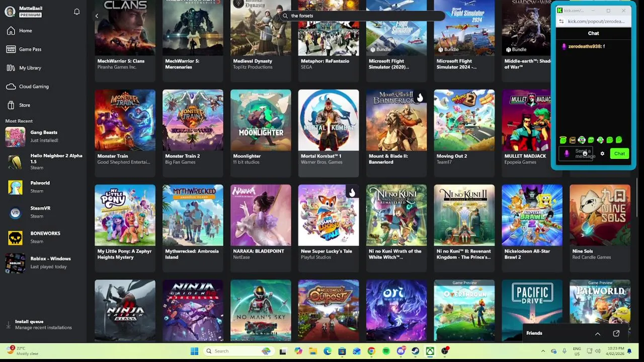Open Monster Train 2 game tile
The width and height of the screenshot is (644, 362).
[193, 133]
